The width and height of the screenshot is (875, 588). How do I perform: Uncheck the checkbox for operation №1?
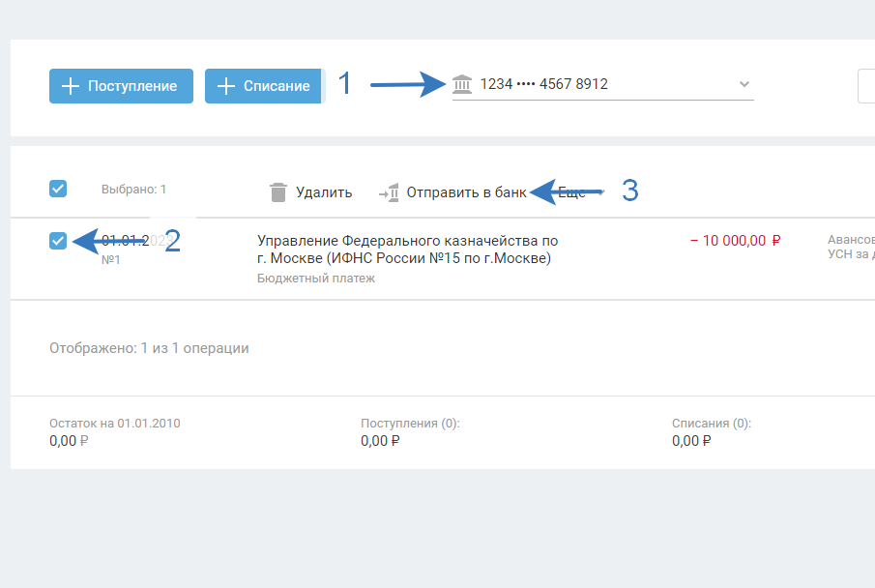coord(58,241)
